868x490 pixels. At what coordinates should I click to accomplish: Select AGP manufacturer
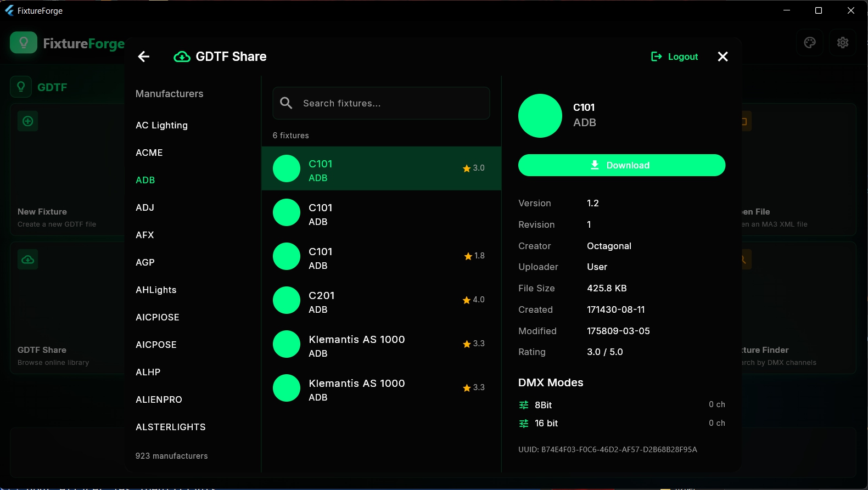coord(145,262)
